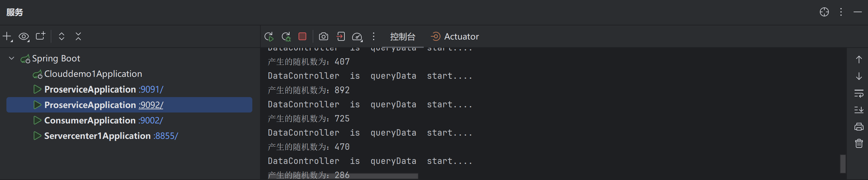Select the Servercenter1Application service

click(x=97, y=136)
